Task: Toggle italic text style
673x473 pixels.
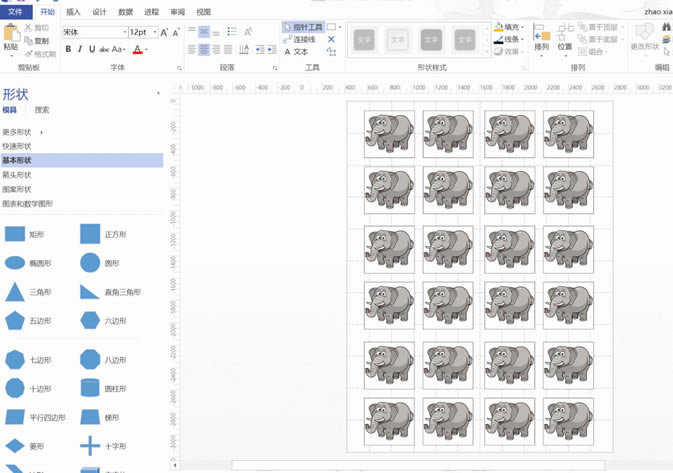Action: click(80, 49)
